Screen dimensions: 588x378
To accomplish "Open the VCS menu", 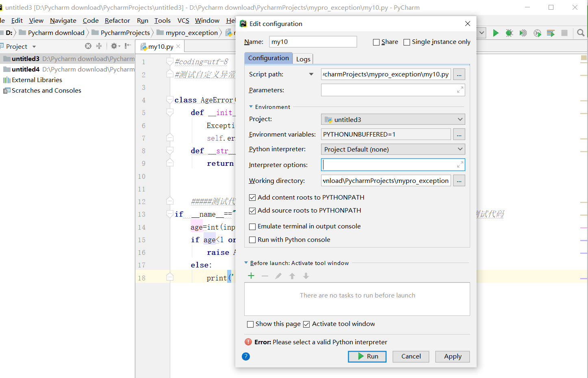I will 183,21.
